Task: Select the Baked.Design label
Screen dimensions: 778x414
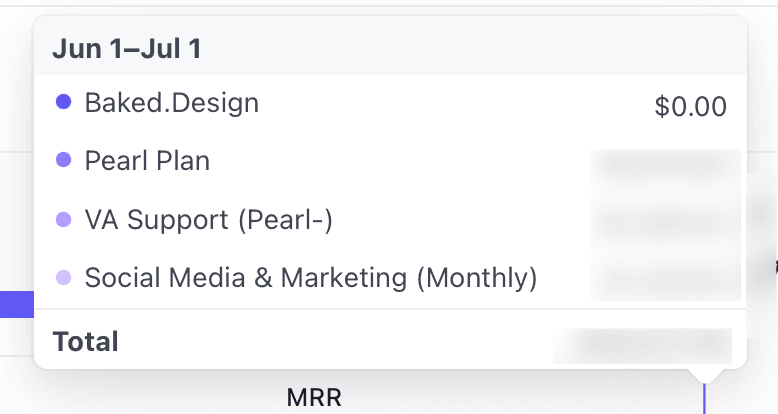Action: 171,102
